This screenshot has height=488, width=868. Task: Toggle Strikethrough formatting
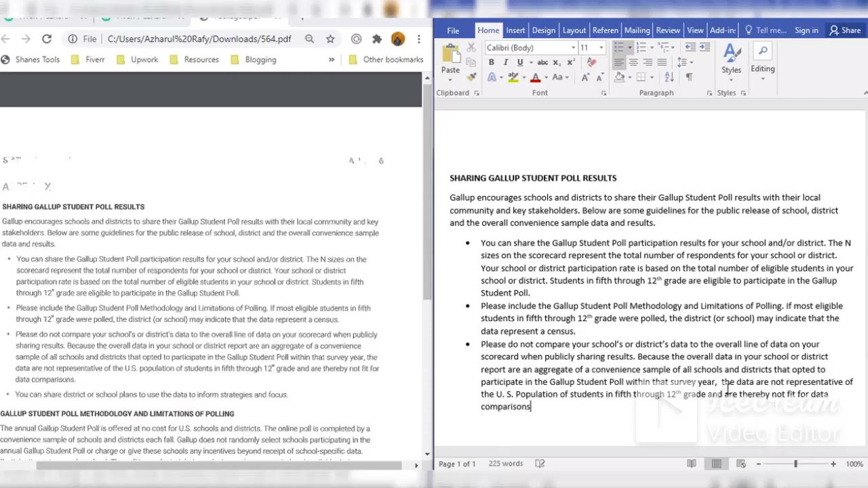pyautogui.click(x=542, y=62)
